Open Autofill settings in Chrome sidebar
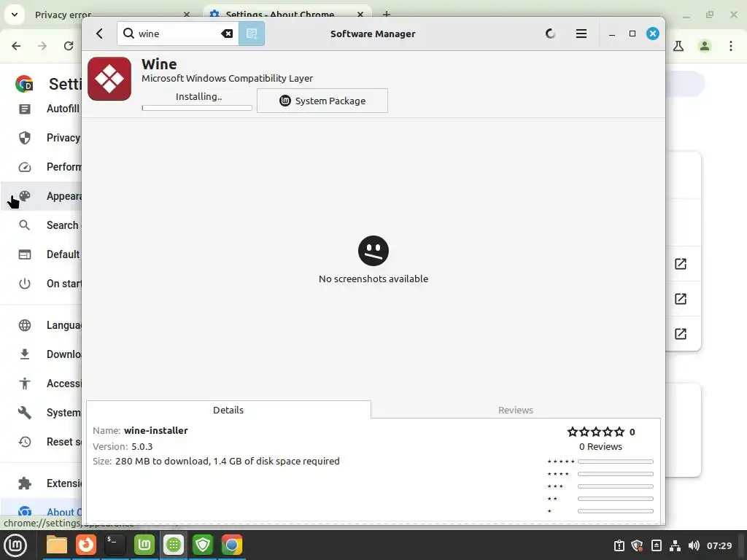Image resolution: width=747 pixels, height=560 pixels. click(x=42, y=109)
